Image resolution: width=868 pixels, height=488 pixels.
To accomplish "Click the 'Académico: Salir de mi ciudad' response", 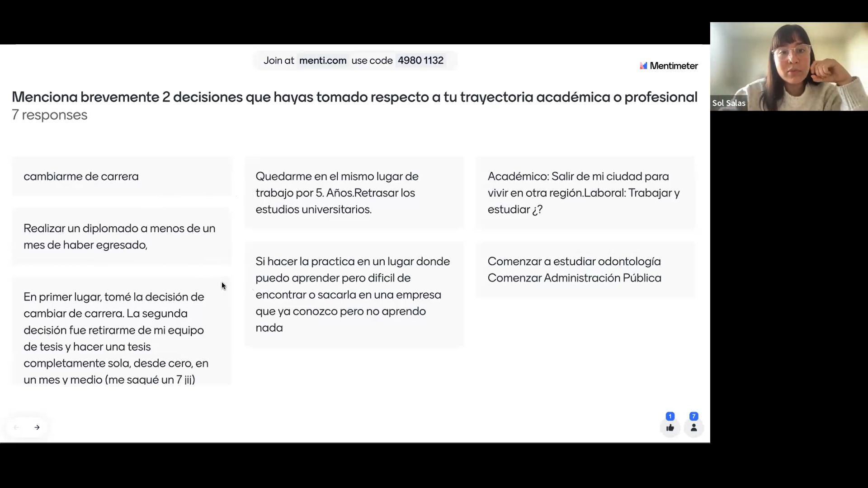I will (585, 193).
